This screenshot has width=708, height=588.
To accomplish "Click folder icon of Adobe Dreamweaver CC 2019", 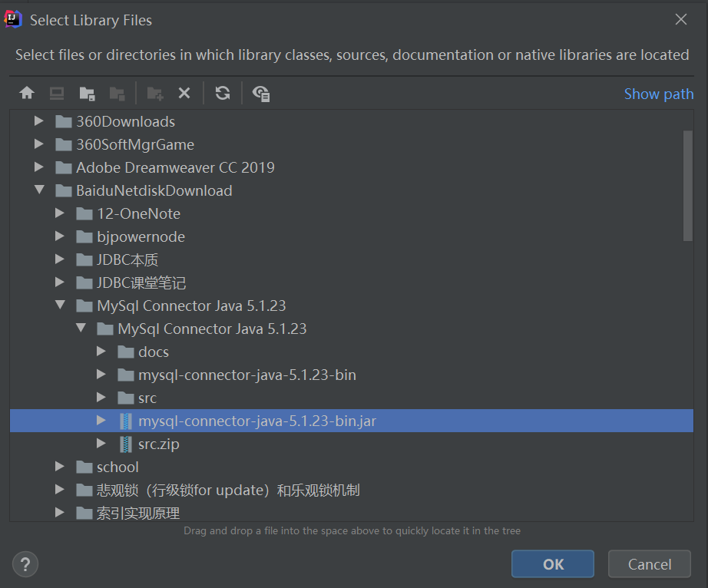I will [63, 167].
